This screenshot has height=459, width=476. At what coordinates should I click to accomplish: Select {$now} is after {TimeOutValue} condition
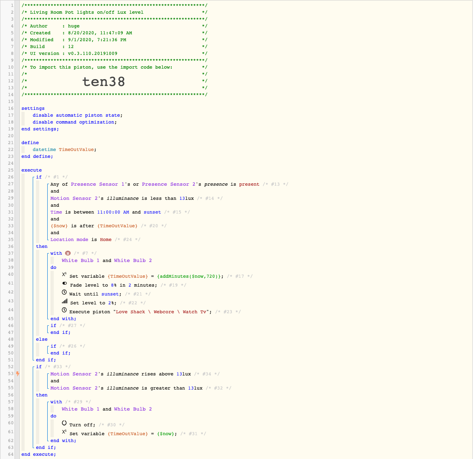94,226
